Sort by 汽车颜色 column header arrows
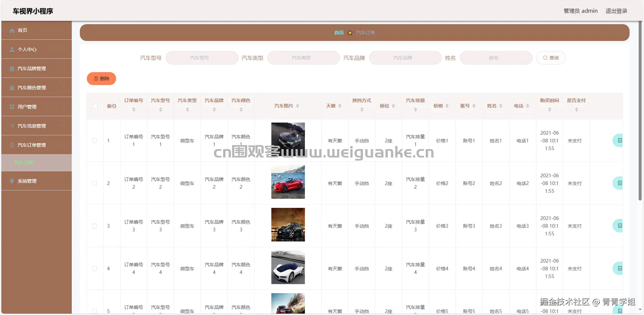Screen dimensions: 644x315 pos(241,109)
